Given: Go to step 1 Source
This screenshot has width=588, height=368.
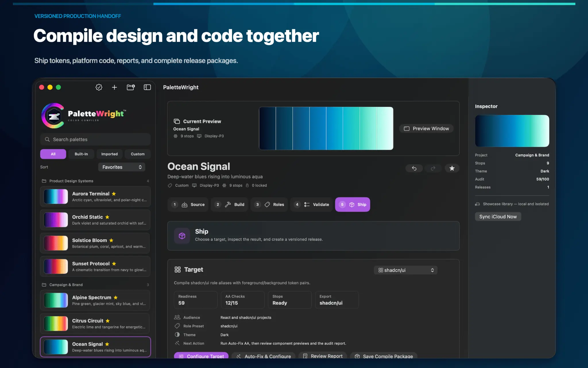Looking at the screenshot, I should [188, 204].
